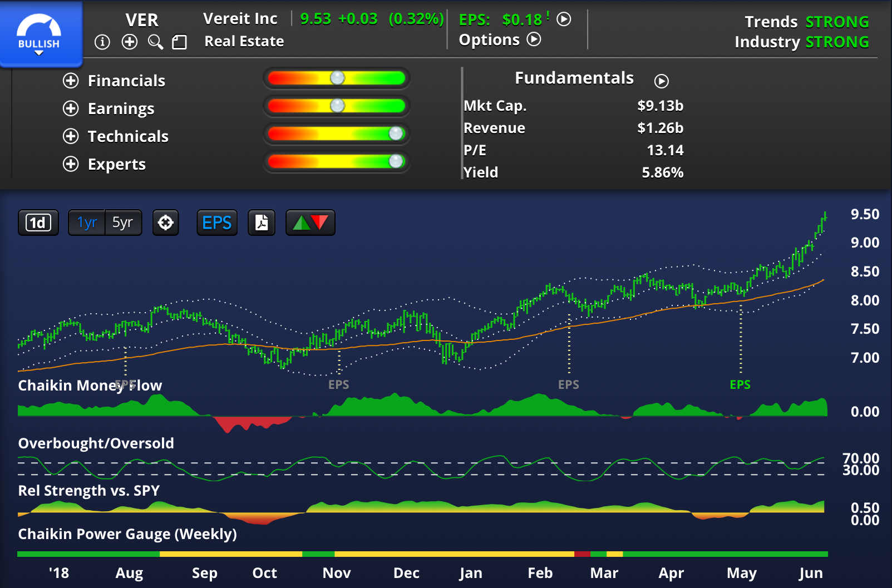
Task: Toggle the EPS chart overlay button
Action: pyautogui.click(x=216, y=223)
